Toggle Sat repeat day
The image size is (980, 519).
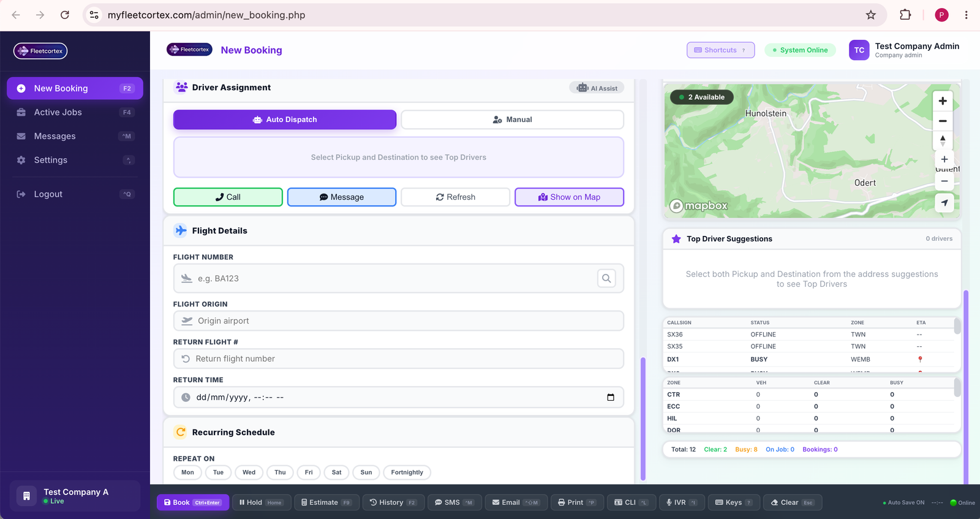pyautogui.click(x=336, y=472)
